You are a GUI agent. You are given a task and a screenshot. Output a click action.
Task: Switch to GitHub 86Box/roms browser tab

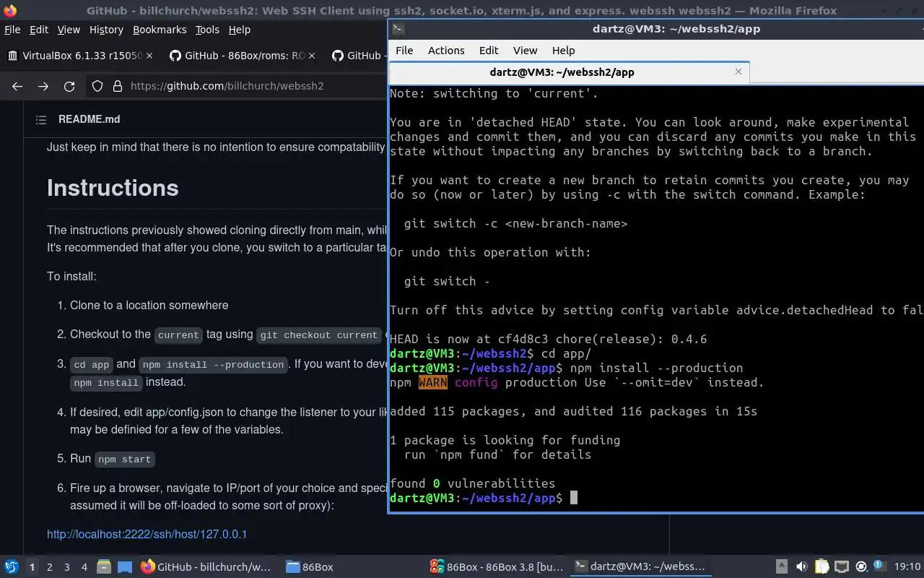[243, 56]
